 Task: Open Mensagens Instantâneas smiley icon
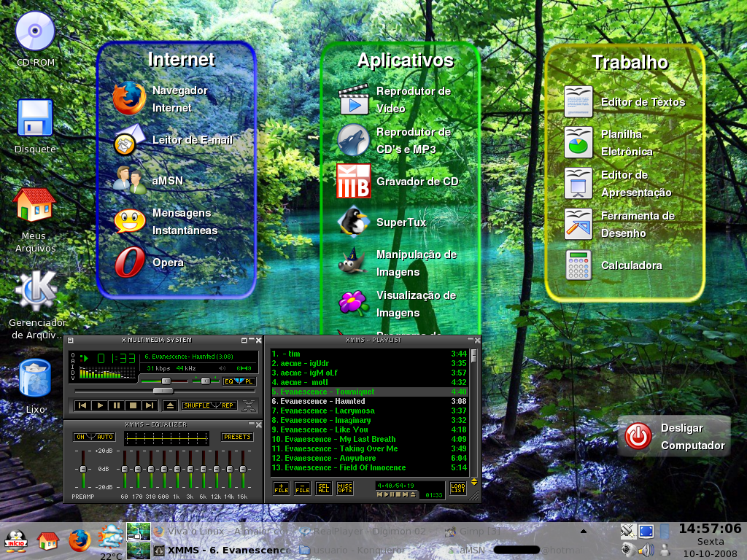[130, 222]
